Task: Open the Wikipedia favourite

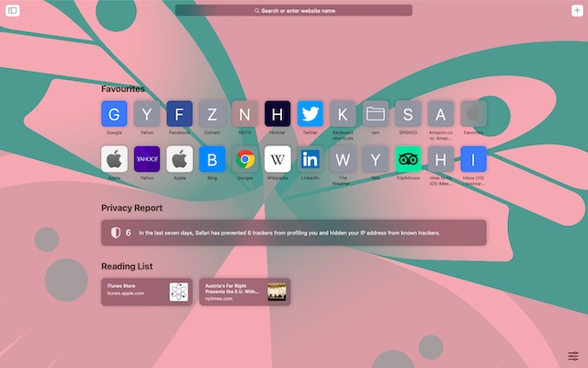Action: click(x=277, y=159)
